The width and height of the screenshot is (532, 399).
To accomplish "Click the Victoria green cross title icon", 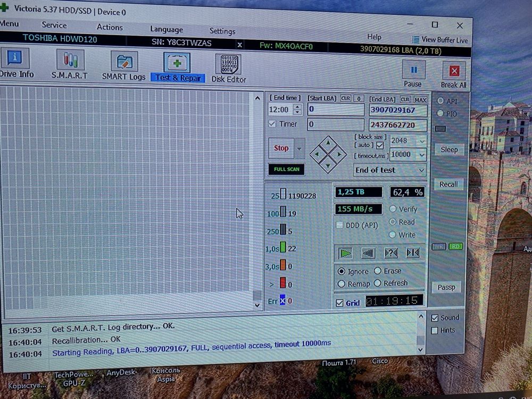I will click(x=4, y=7).
